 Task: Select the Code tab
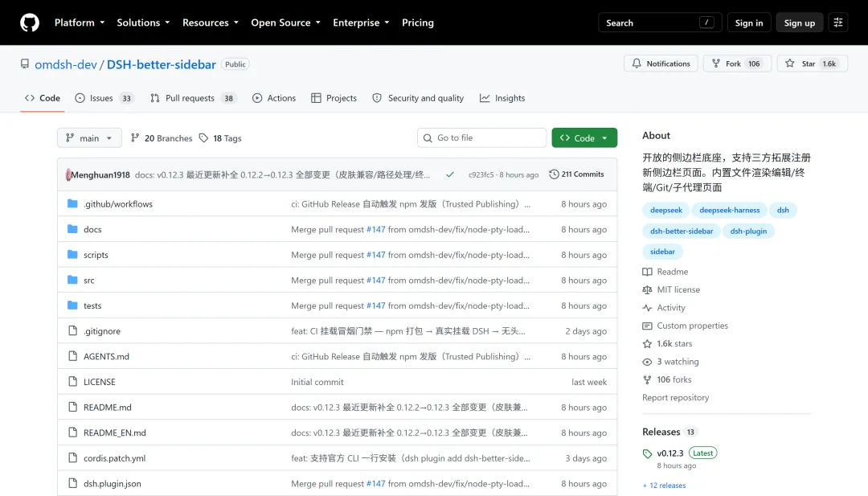pyautogui.click(x=43, y=98)
